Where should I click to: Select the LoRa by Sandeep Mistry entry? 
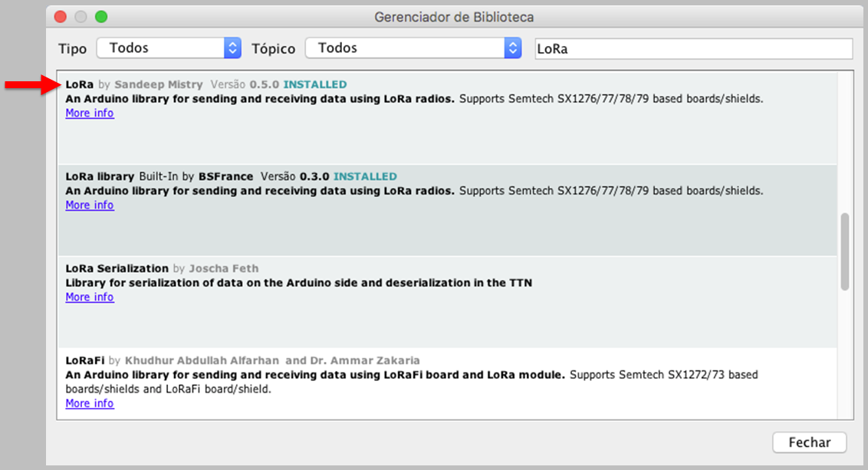point(447,118)
